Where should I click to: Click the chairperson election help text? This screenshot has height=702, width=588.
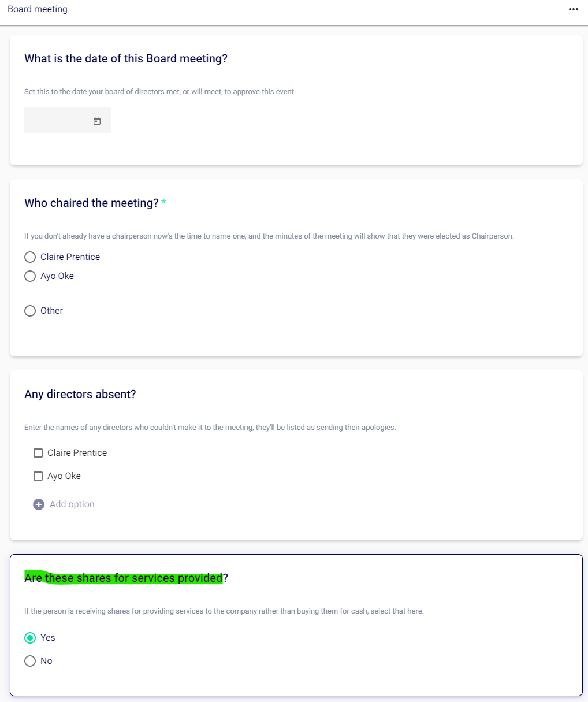pos(269,236)
